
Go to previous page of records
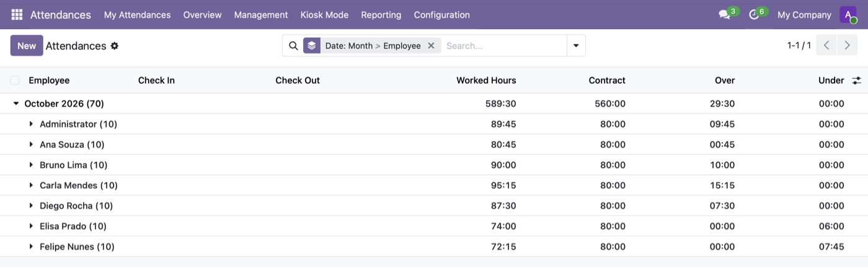(x=826, y=45)
